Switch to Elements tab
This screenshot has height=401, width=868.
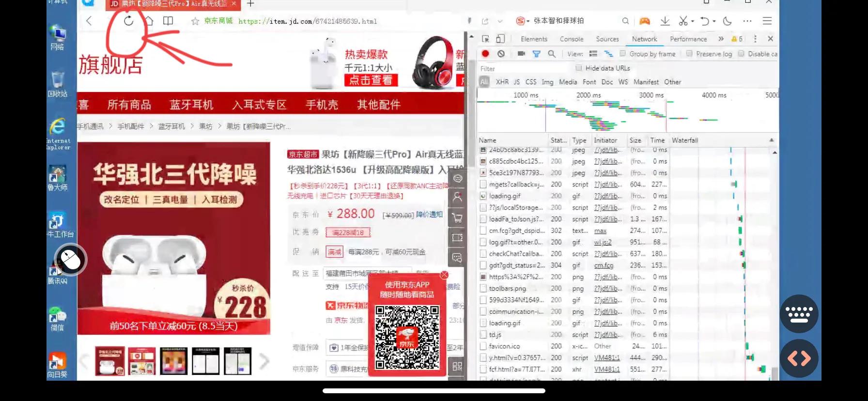tap(534, 39)
